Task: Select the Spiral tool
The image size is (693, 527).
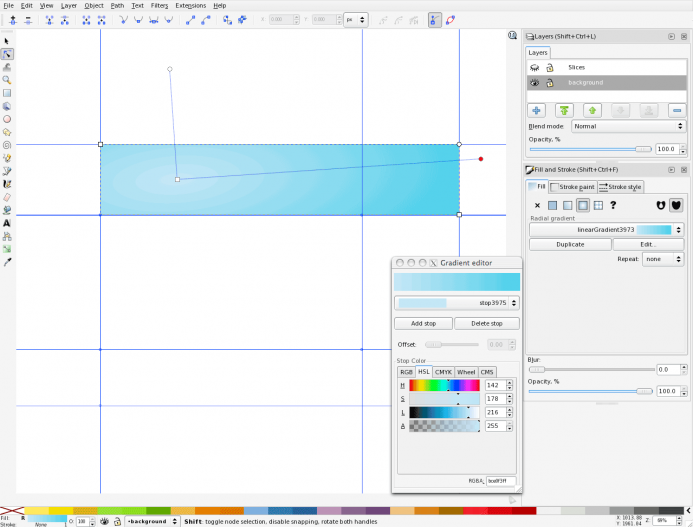Action: [7, 145]
